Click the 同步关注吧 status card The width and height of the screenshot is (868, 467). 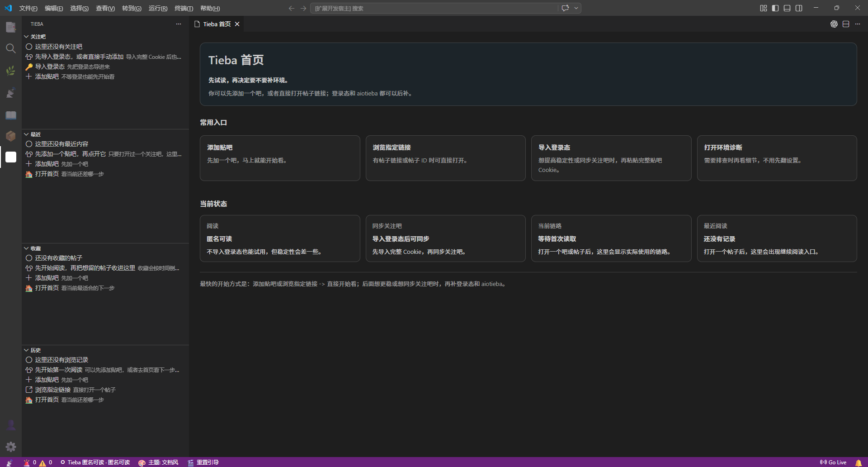[x=446, y=238]
